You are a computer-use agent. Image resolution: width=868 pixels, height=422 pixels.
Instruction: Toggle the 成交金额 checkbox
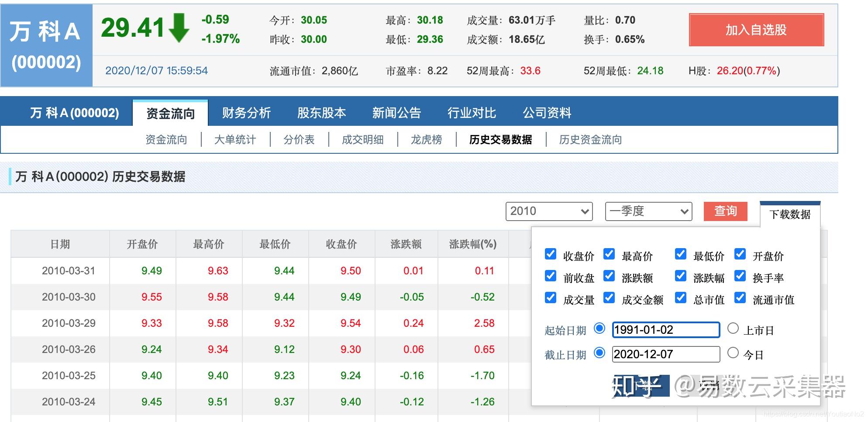click(609, 298)
